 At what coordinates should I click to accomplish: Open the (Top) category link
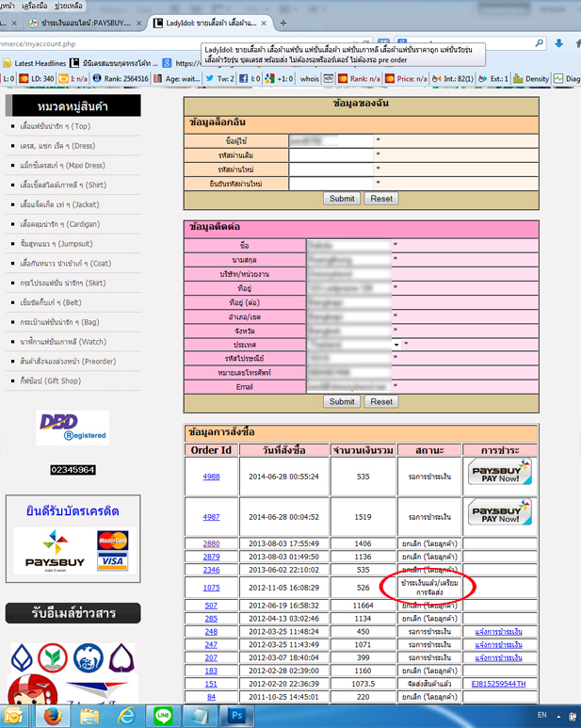[56, 126]
